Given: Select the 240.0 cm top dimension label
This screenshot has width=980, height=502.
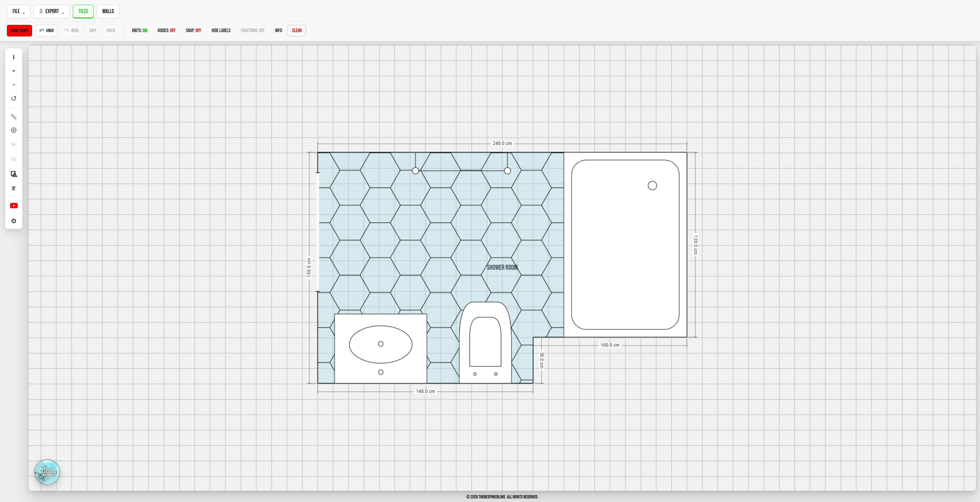Looking at the screenshot, I should click(502, 143).
